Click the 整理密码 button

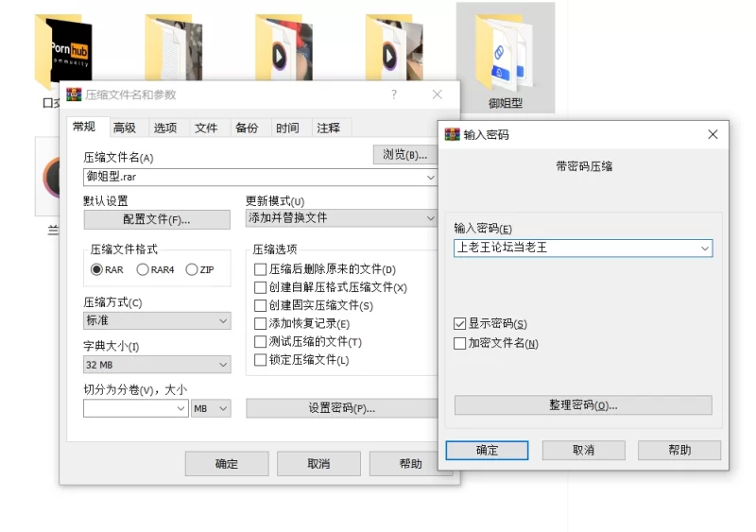coord(582,405)
